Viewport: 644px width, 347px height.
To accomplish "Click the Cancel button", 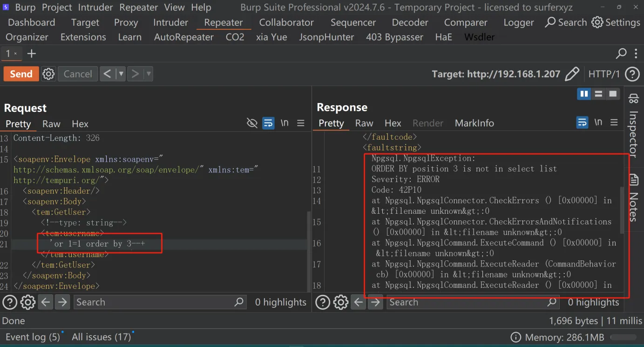I will tap(78, 74).
